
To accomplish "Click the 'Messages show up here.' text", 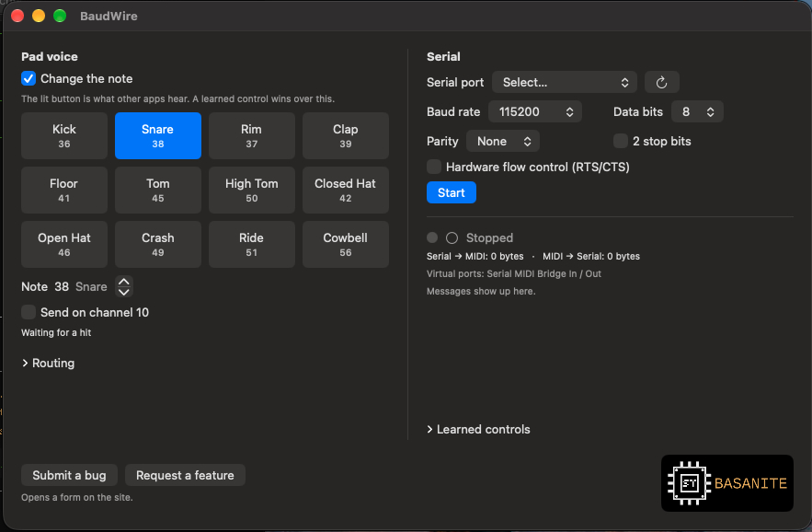I will (x=481, y=292).
